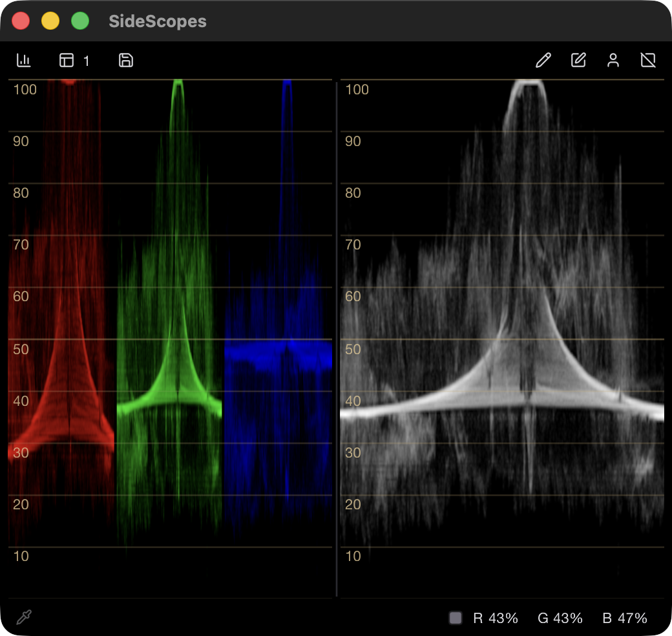
Task: Click the R 43% readout
Action: pyautogui.click(x=496, y=618)
